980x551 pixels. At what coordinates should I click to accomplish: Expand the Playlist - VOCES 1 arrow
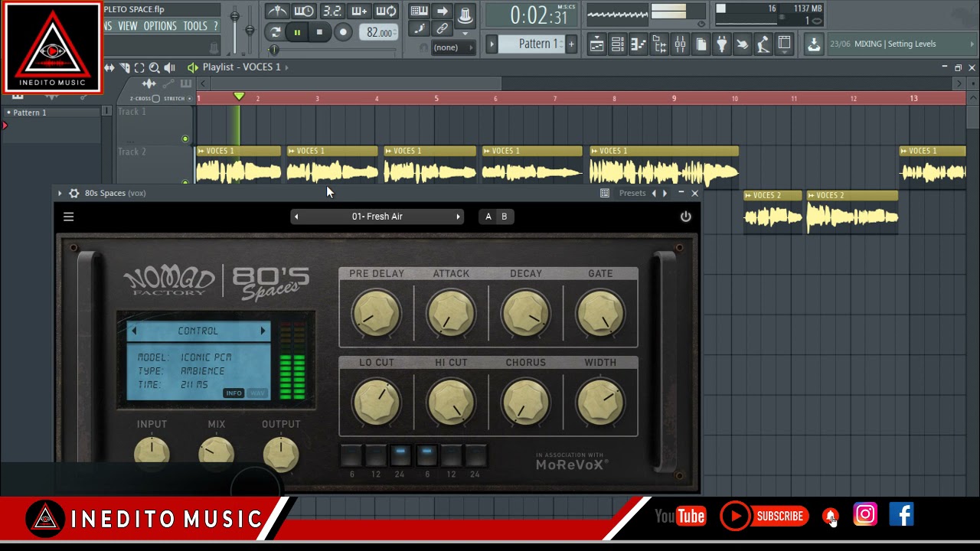[x=286, y=67]
